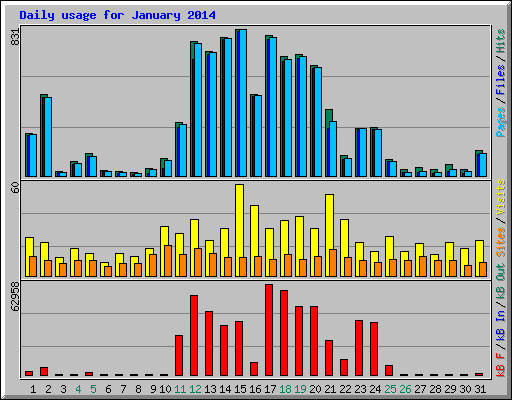Click the tallest red kB bar, day 17
Viewport: 512px width, 400px height.
[269, 330]
